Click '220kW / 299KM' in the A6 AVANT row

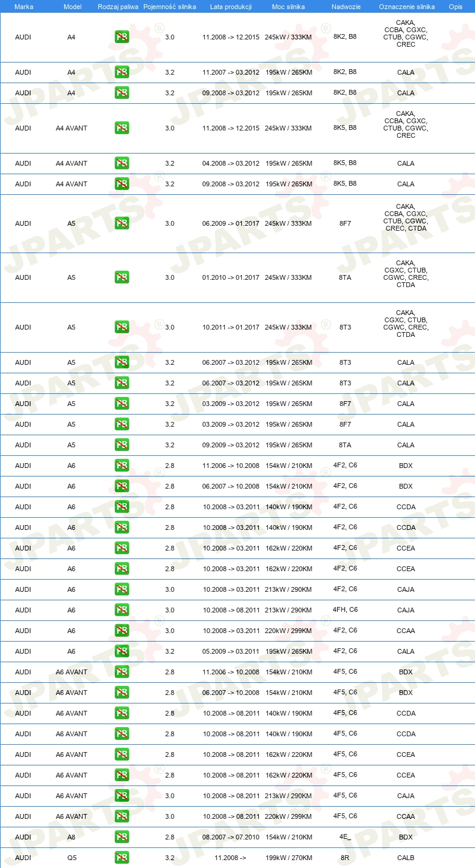pyautogui.click(x=289, y=816)
